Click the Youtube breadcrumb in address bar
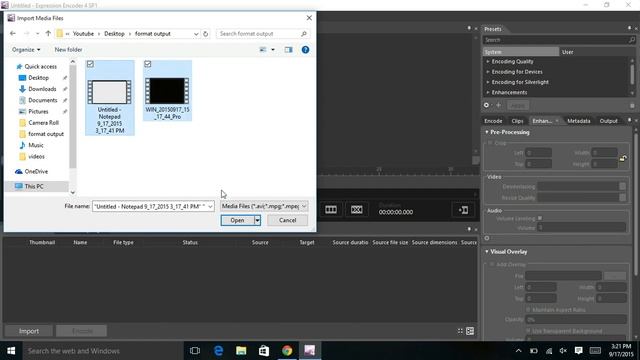 (83, 34)
